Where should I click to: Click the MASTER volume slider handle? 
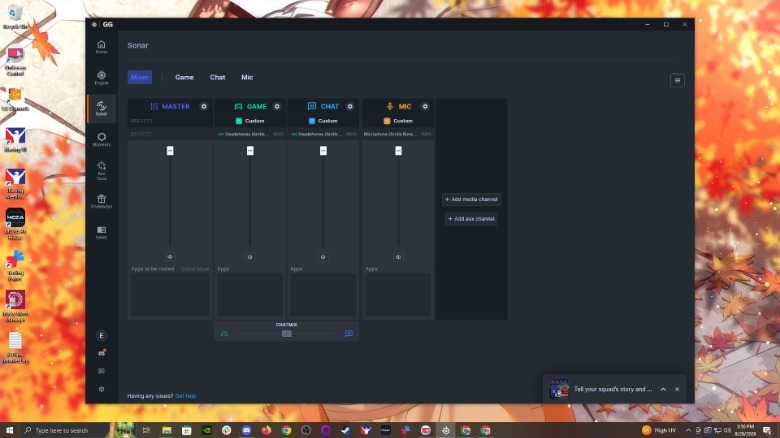click(170, 150)
